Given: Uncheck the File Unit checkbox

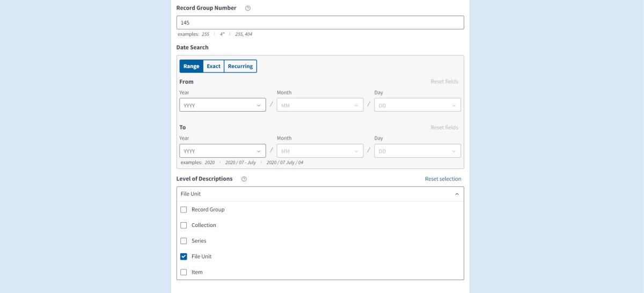Looking at the screenshot, I should point(184,257).
